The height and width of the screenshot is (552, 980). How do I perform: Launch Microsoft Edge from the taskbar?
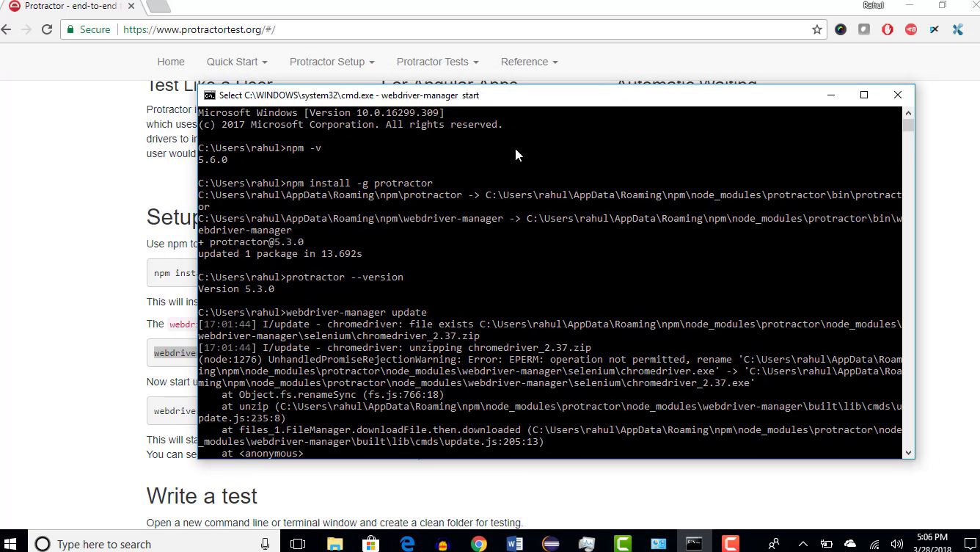407,544
